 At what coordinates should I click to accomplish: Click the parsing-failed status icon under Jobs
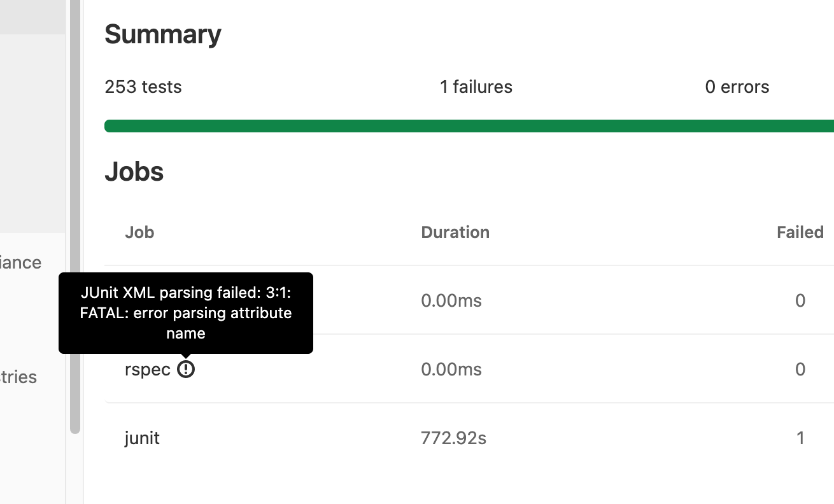(185, 368)
